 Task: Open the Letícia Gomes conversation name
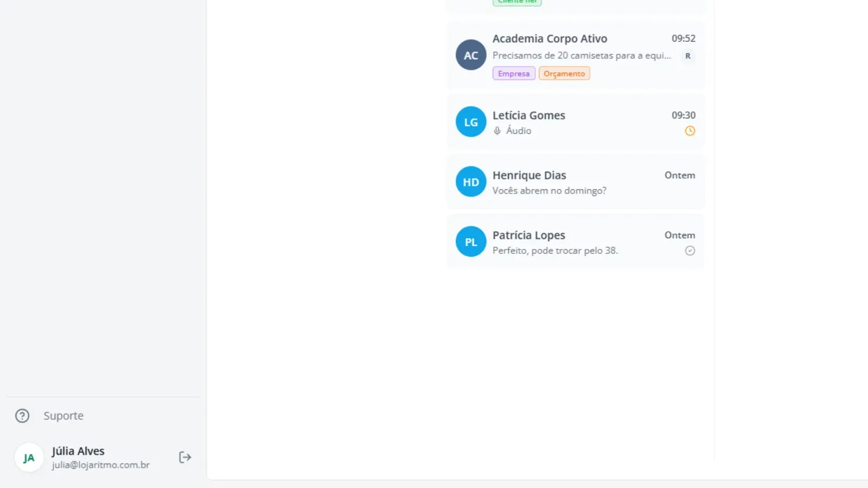click(x=529, y=115)
